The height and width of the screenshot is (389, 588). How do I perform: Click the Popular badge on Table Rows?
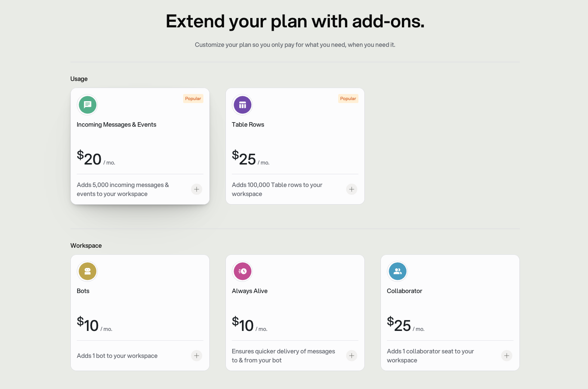348,99
